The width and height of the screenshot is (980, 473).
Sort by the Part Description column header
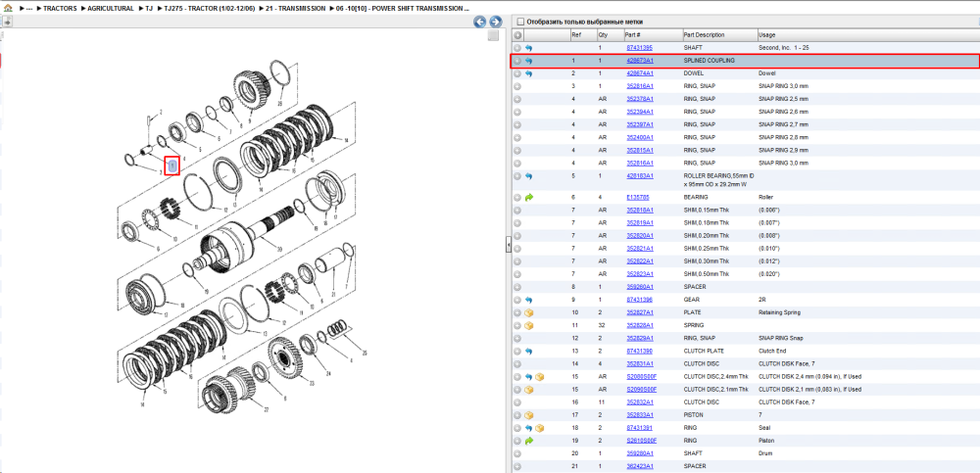pos(718,35)
